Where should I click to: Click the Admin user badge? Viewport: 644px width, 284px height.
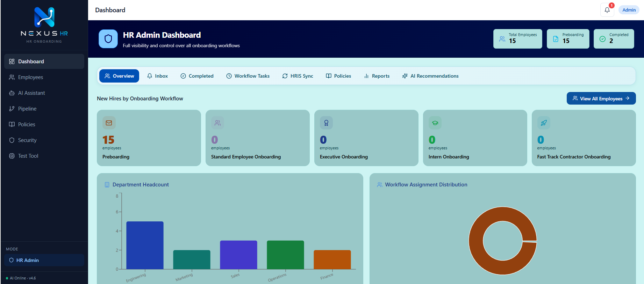[629, 10]
